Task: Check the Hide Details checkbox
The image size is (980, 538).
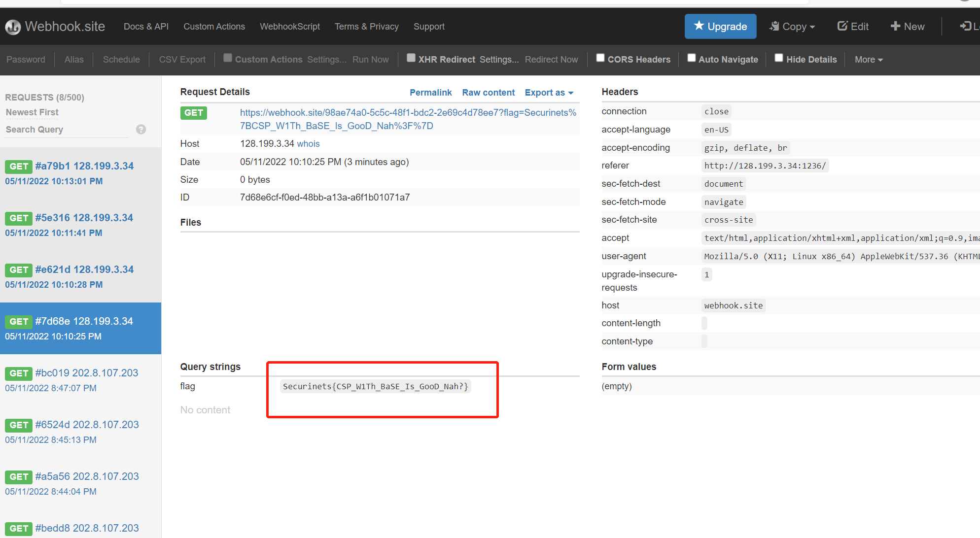Action: (x=779, y=58)
